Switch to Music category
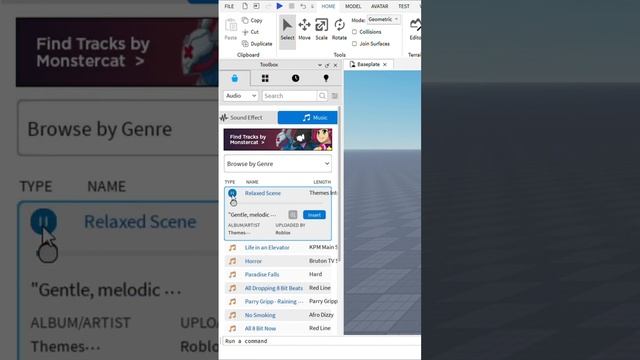Viewport: 640px width, 360px height. click(308, 118)
